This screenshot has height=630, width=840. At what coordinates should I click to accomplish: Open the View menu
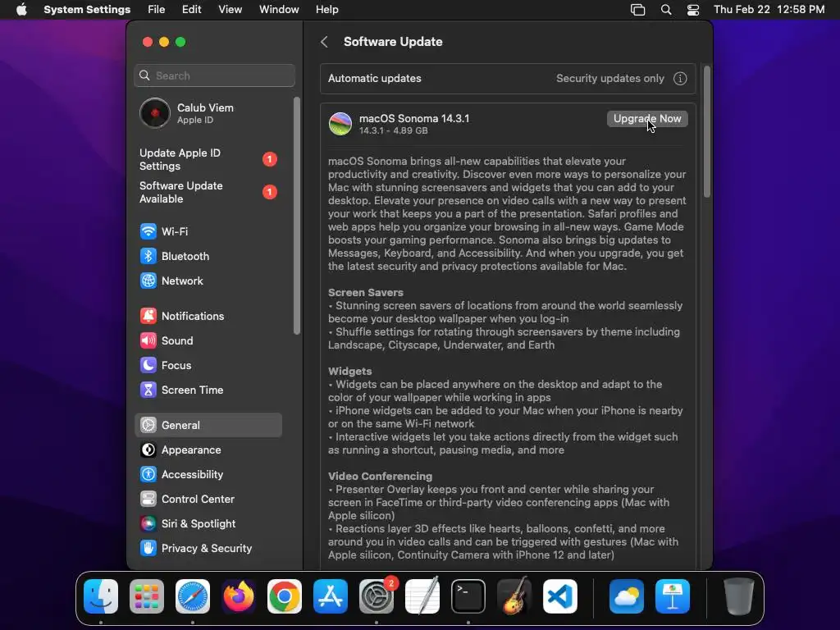click(x=230, y=10)
